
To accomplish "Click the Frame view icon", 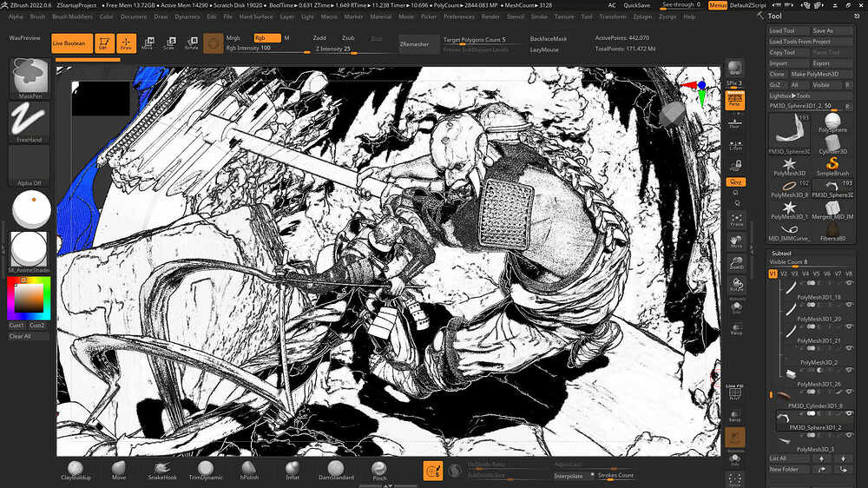I will point(736,220).
